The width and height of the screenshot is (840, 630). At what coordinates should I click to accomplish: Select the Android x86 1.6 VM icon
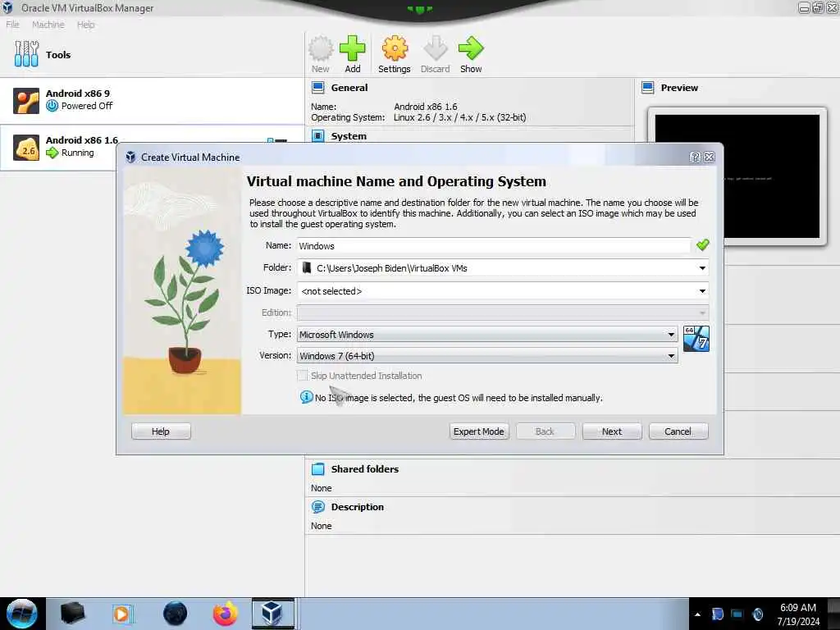tap(26, 148)
